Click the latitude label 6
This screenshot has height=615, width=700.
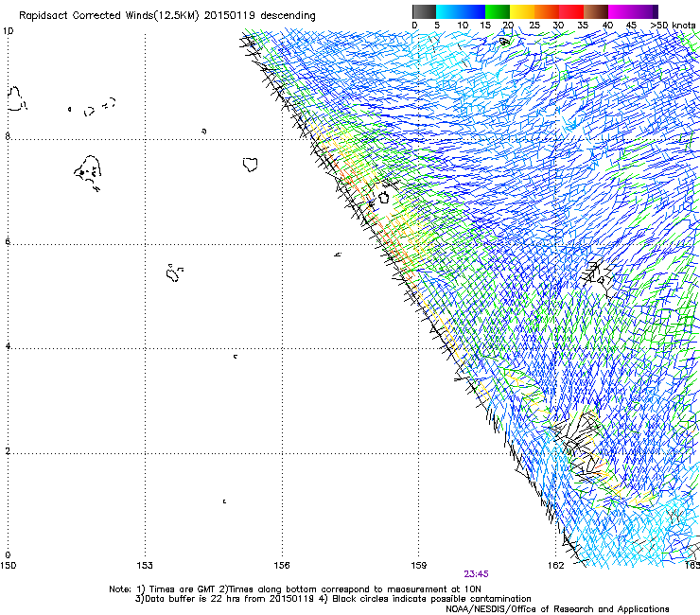click(x=8, y=241)
